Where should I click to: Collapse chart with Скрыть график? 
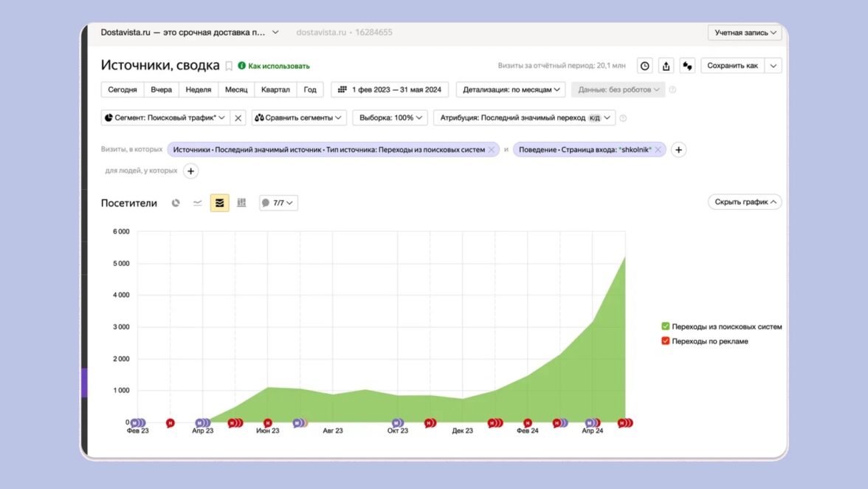click(x=744, y=202)
